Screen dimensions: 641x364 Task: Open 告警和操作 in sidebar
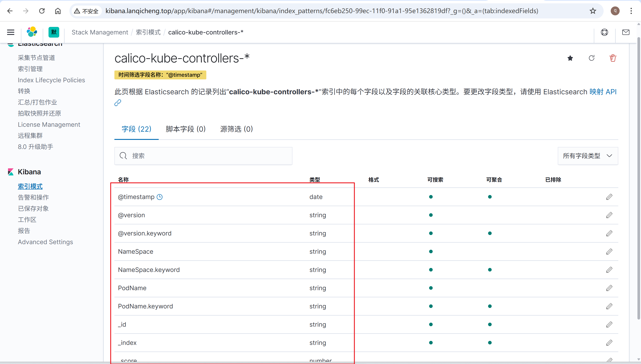click(33, 197)
